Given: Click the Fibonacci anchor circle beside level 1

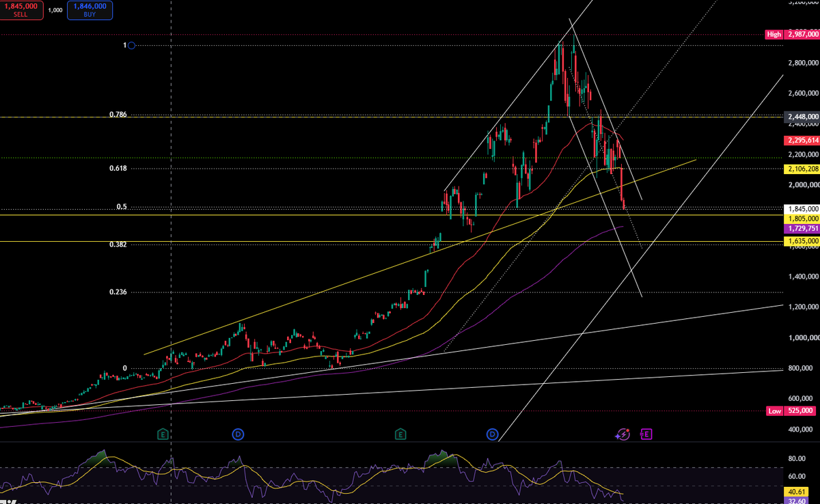Looking at the screenshot, I should click(x=131, y=46).
